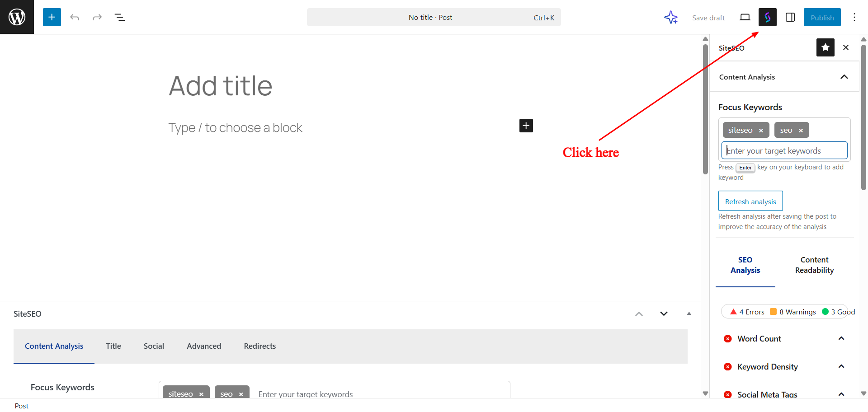Toggle the Settings sidebar panel icon

coord(790,17)
